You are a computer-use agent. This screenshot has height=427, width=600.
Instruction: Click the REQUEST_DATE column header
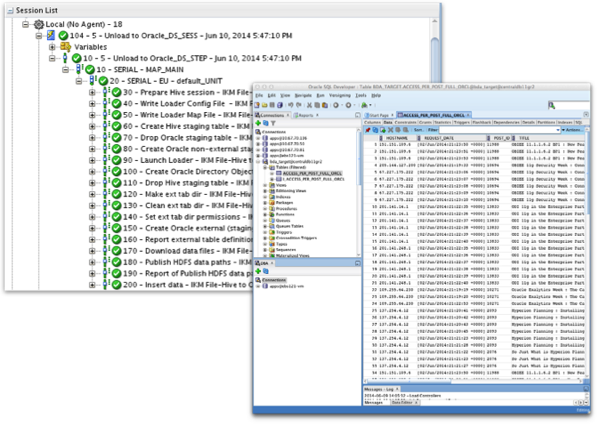click(x=452, y=138)
